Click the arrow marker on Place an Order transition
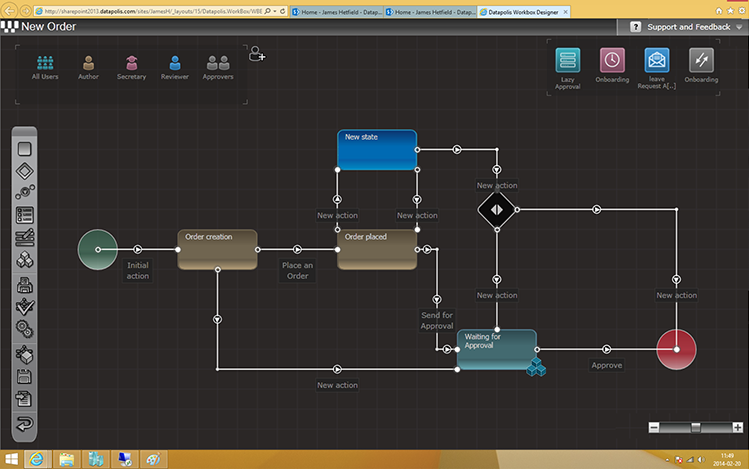This screenshot has width=749, height=469. [x=297, y=249]
